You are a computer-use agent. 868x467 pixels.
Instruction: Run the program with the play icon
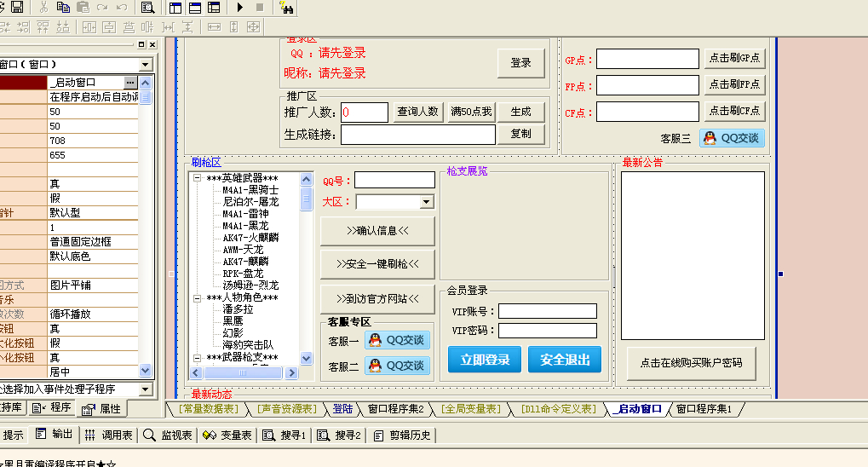tap(239, 7)
